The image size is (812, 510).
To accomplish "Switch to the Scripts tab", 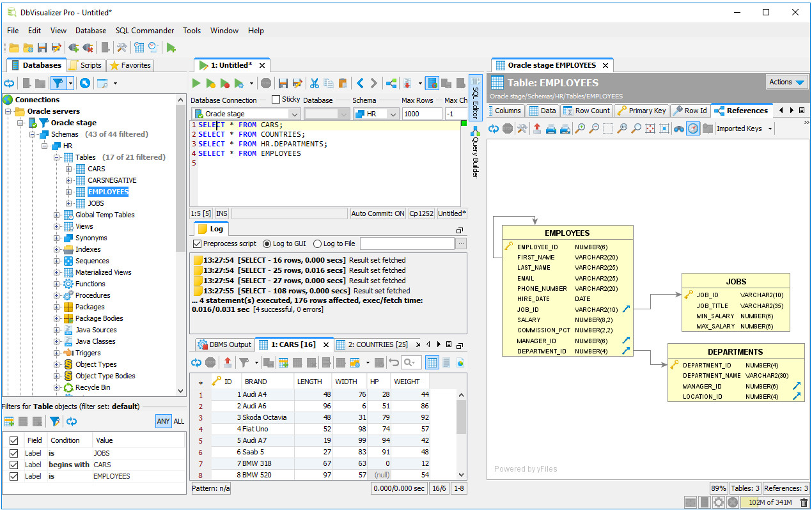I will (x=85, y=65).
